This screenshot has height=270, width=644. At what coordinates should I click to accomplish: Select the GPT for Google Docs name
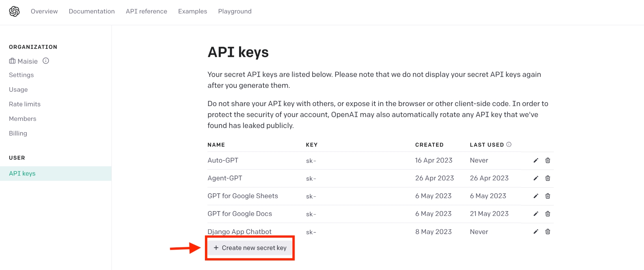pyautogui.click(x=239, y=214)
